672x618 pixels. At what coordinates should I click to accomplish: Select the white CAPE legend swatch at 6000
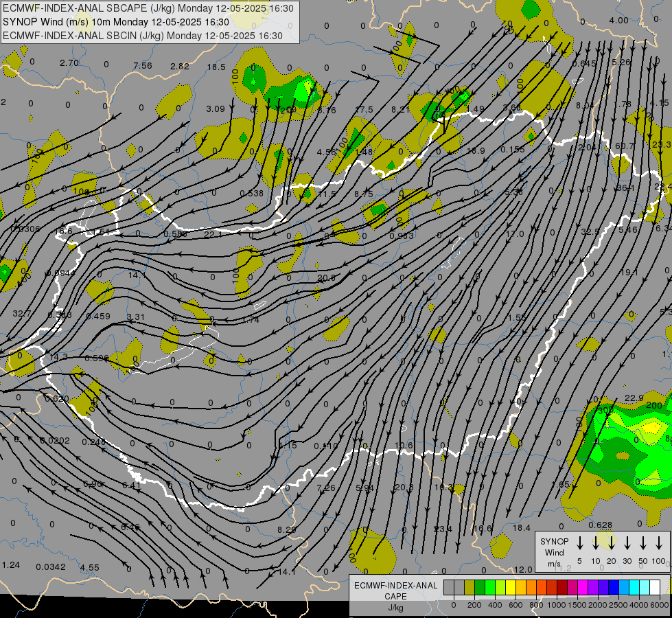pyautogui.click(x=655, y=587)
